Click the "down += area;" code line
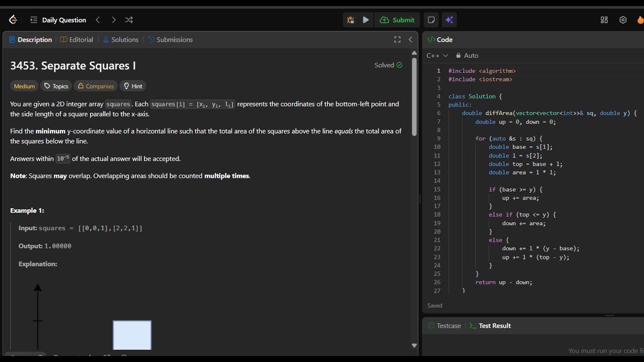This screenshot has height=362, width=644. coord(524,223)
